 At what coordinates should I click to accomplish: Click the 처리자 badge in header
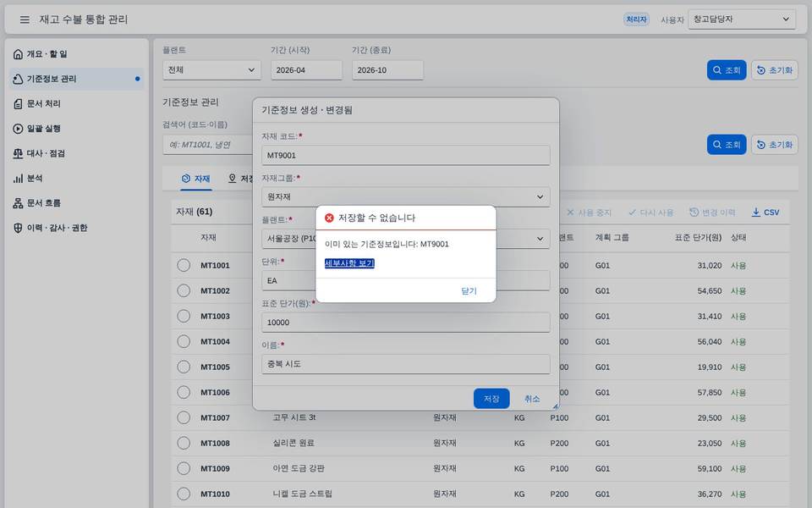[x=636, y=19]
